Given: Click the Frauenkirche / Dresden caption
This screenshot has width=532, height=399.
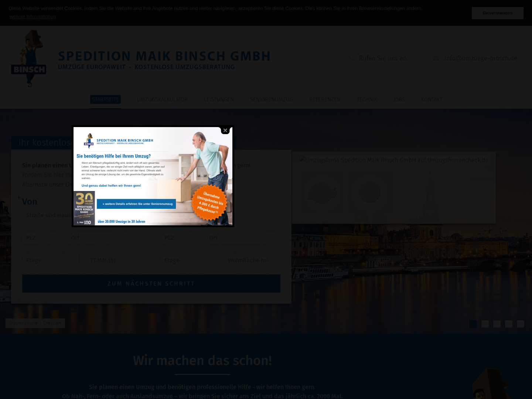Looking at the screenshot, I should point(35,323).
